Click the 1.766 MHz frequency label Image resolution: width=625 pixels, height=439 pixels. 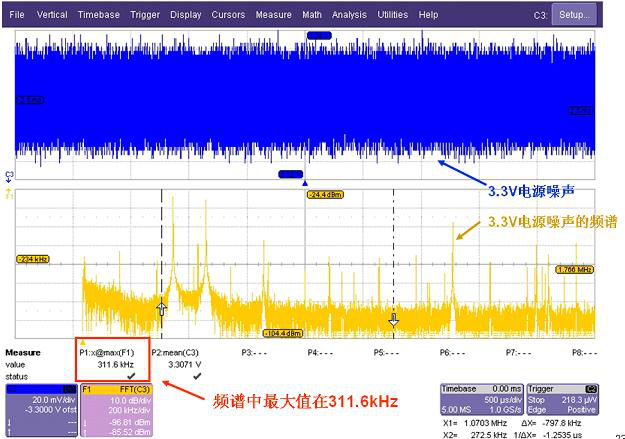point(575,270)
